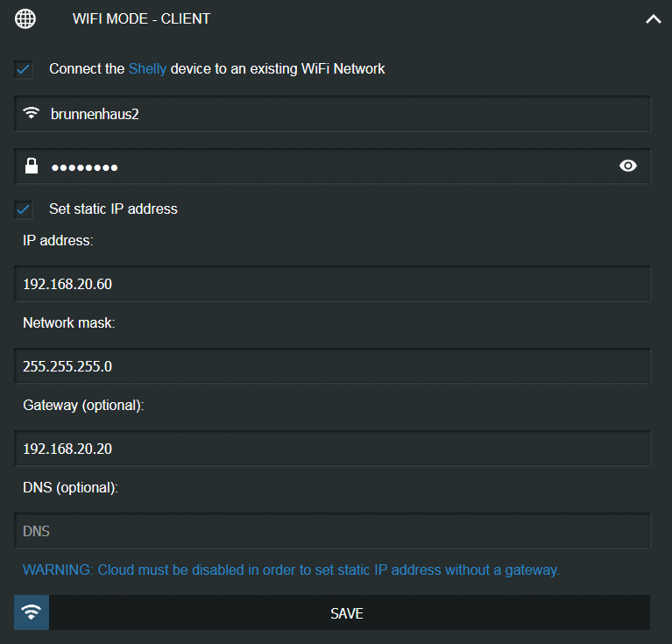Click the Gateway (optional) label
This screenshot has width=672, height=644.
pos(83,406)
